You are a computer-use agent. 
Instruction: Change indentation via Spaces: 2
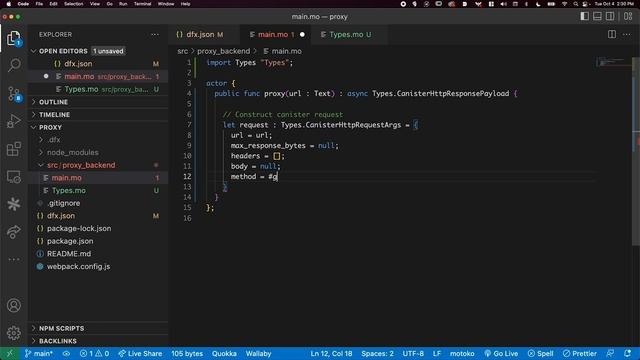(x=377, y=353)
